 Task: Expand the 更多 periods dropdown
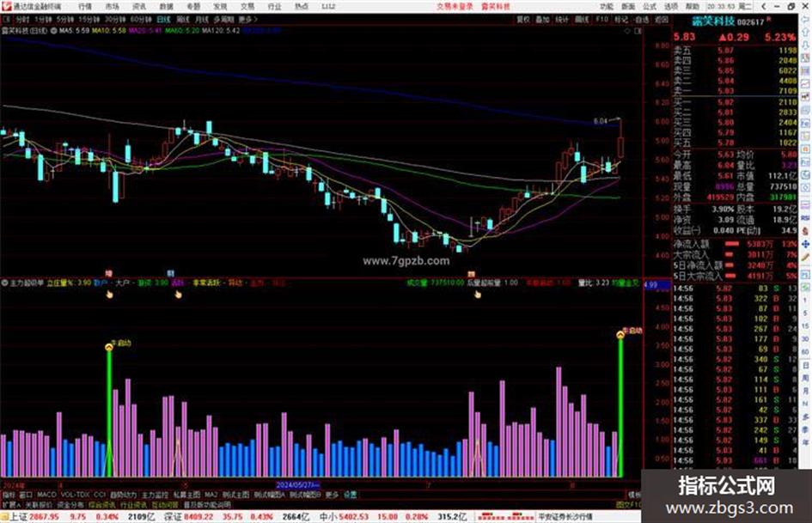247,20
